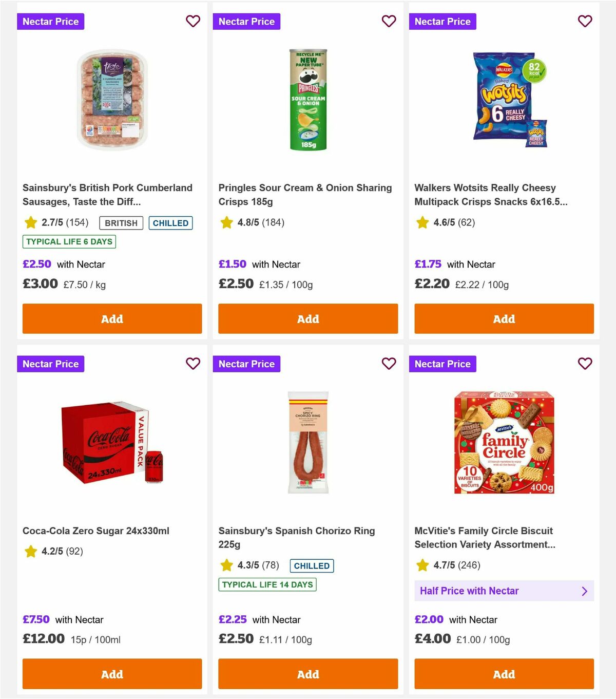Click the Nectar Price badge on Wotsits
This screenshot has height=699, width=616.
(x=442, y=21)
